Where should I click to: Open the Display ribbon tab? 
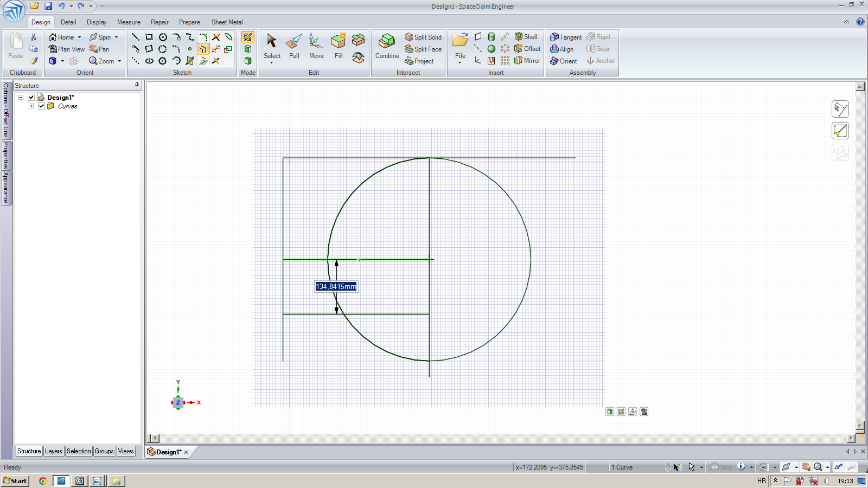tap(97, 22)
